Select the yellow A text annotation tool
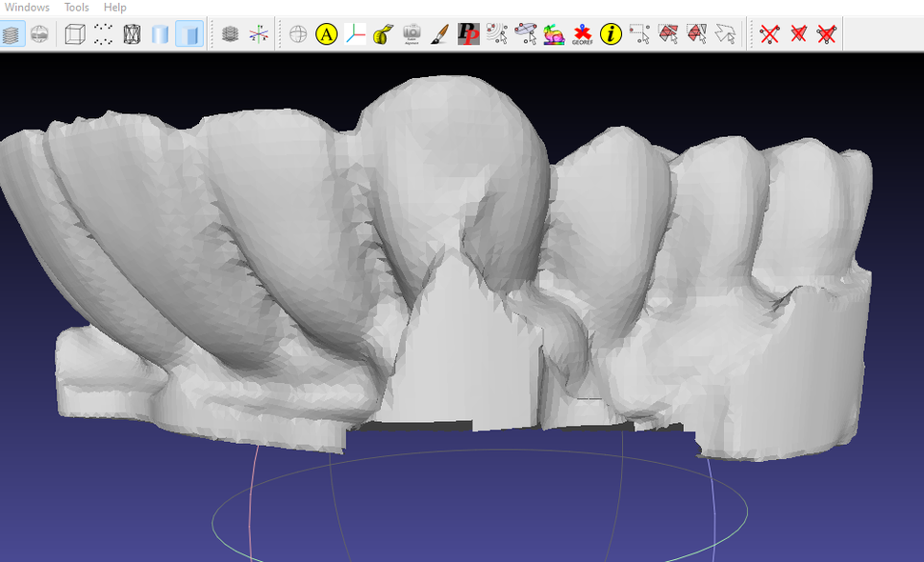 tap(326, 33)
